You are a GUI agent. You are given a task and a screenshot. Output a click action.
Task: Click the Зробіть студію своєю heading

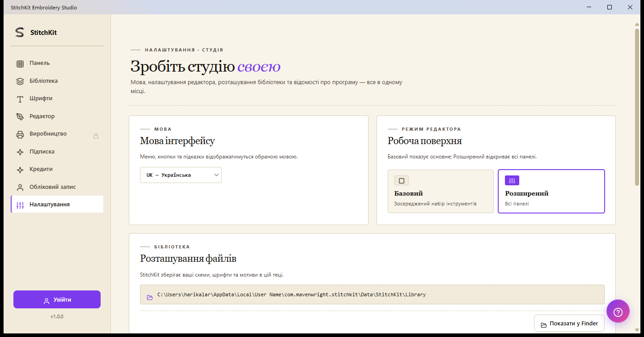[x=205, y=67]
